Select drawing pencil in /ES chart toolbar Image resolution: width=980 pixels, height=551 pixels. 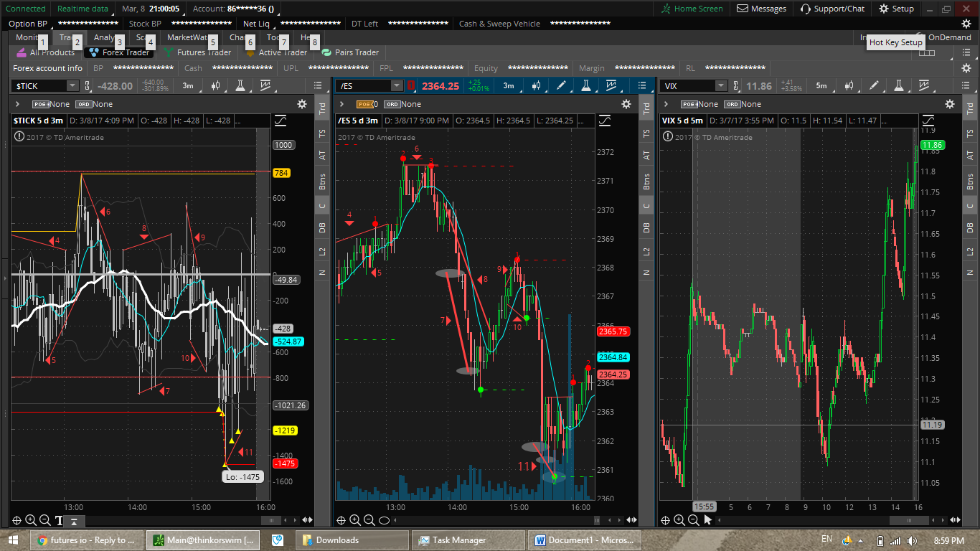(561, 86)
